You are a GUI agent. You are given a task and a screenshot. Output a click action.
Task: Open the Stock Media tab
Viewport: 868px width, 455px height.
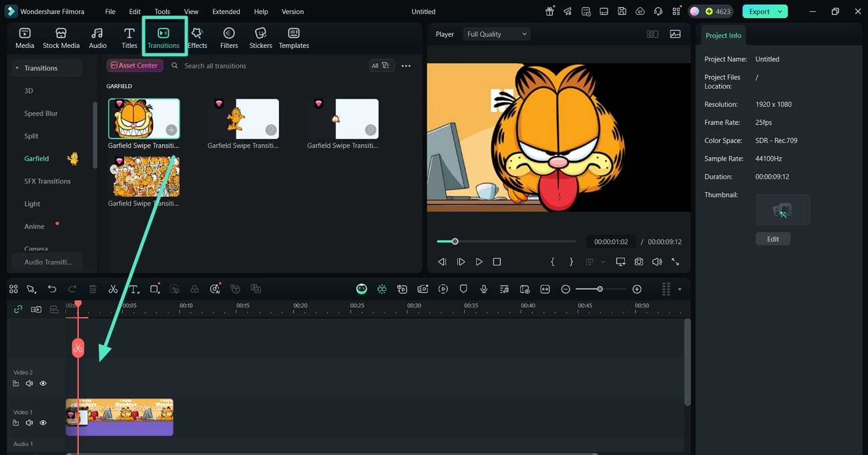(x=61, y=38)
